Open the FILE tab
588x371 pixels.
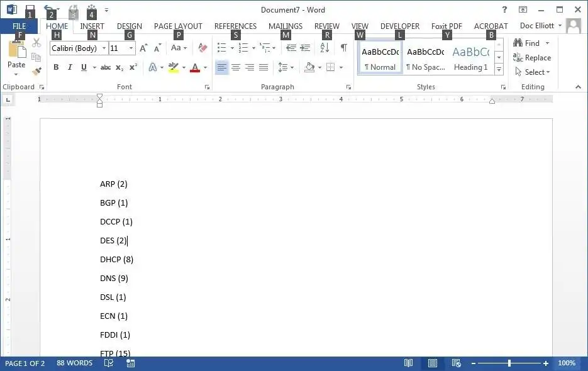(19, 26)
